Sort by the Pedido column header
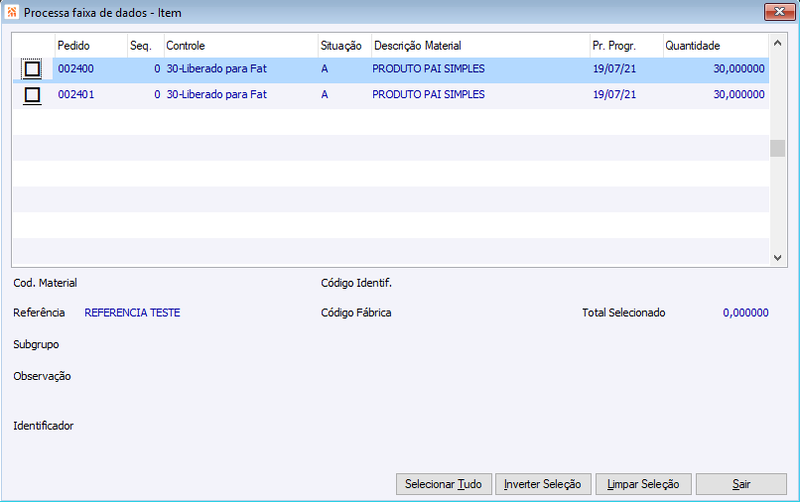 (x=91, y=46)
